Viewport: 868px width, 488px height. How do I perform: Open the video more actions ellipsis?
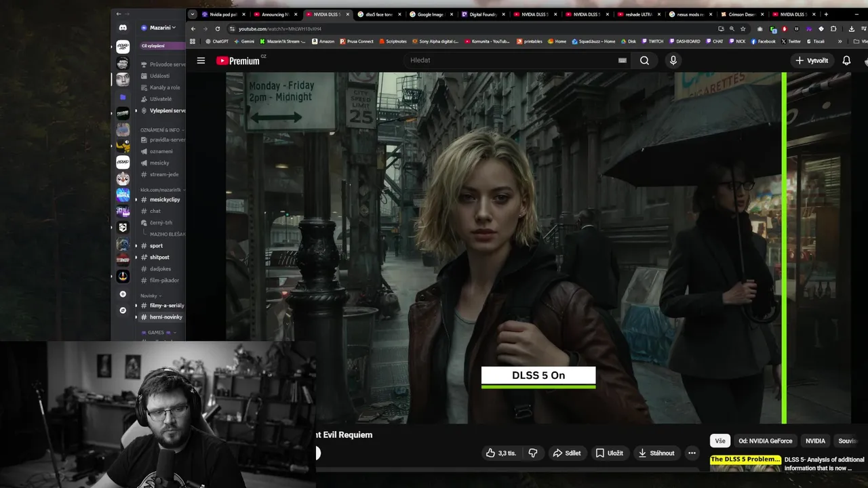[692, 453]
